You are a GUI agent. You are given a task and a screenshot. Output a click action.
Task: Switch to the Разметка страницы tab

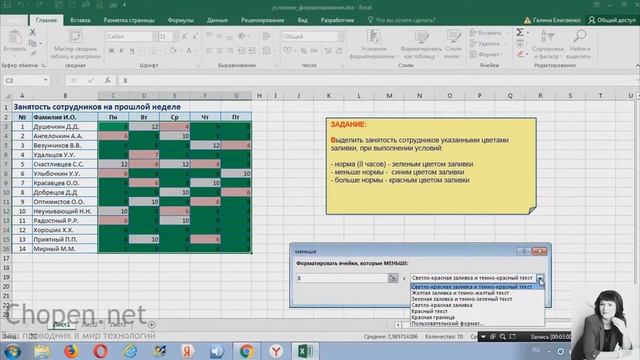pyautogui.click(x=129, y=20)
